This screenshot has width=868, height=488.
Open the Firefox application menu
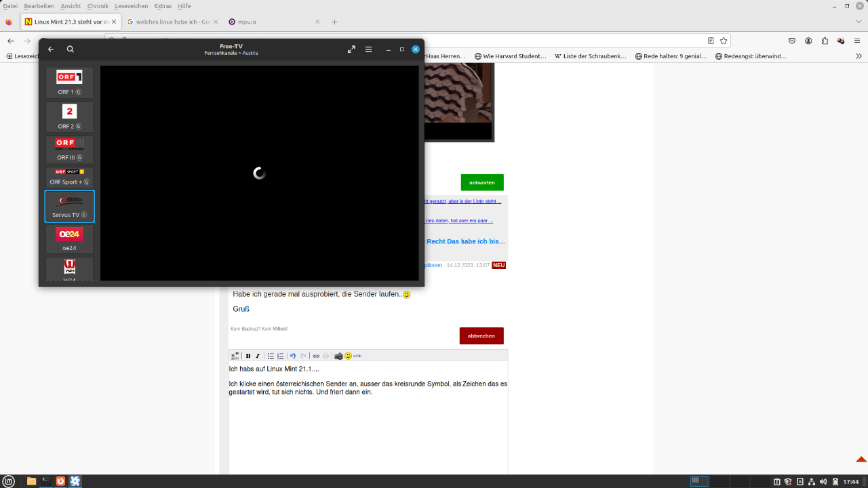pyautogui.click(x=857, y=41)
